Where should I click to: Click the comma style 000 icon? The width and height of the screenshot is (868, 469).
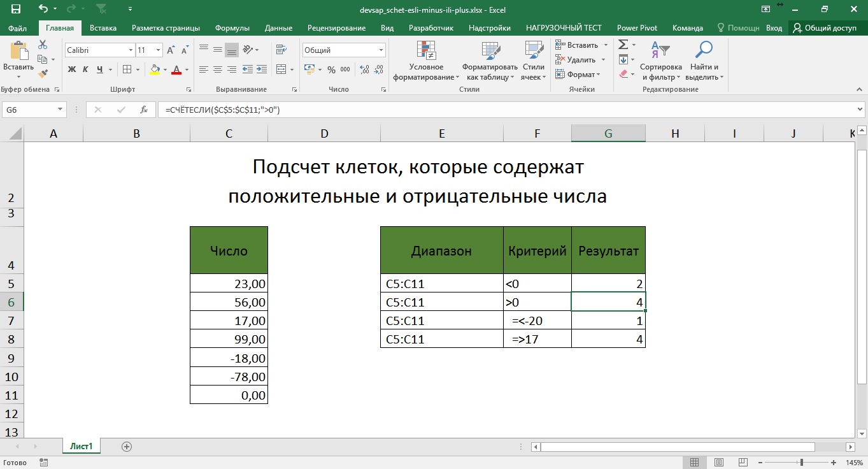(x=346, y=69)
